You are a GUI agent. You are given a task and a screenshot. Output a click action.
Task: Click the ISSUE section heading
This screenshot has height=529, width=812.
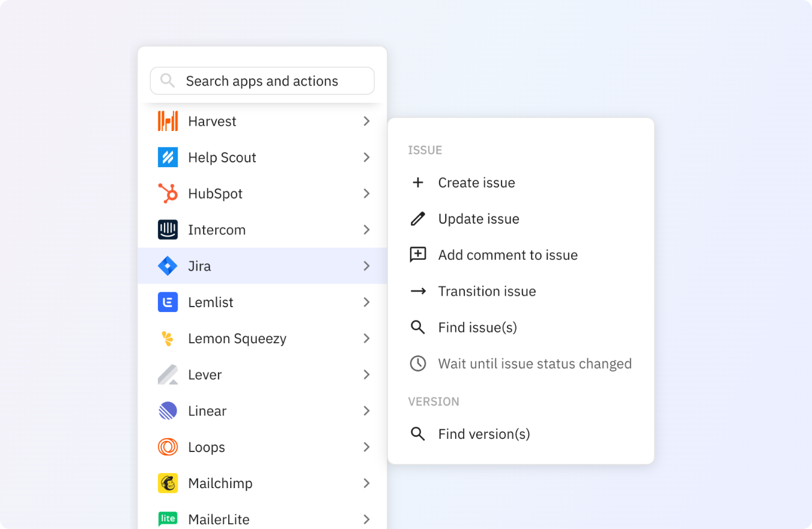tap(425, 150)
